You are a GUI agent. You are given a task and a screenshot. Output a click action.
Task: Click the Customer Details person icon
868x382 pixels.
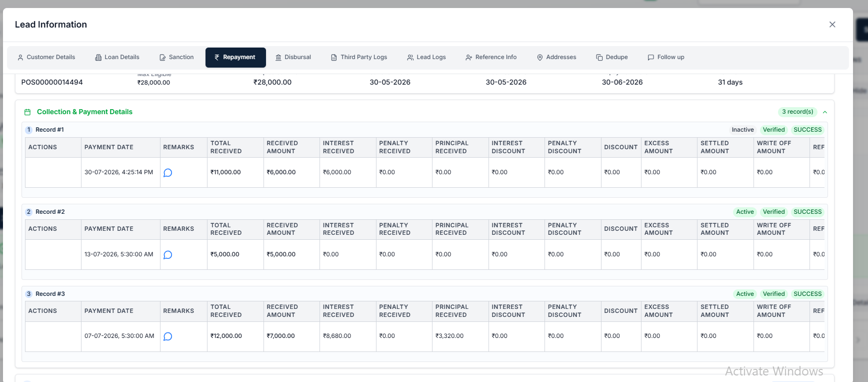20,58
